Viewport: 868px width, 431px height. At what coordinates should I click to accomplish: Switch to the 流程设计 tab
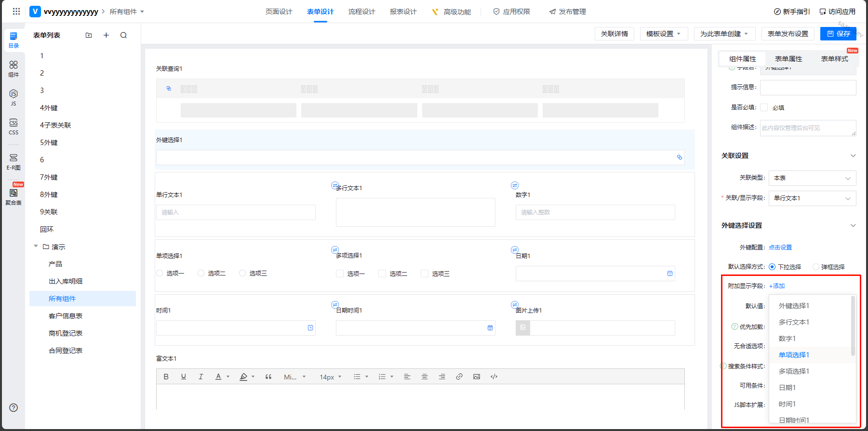pyautogui.click(x=361, y=12)
